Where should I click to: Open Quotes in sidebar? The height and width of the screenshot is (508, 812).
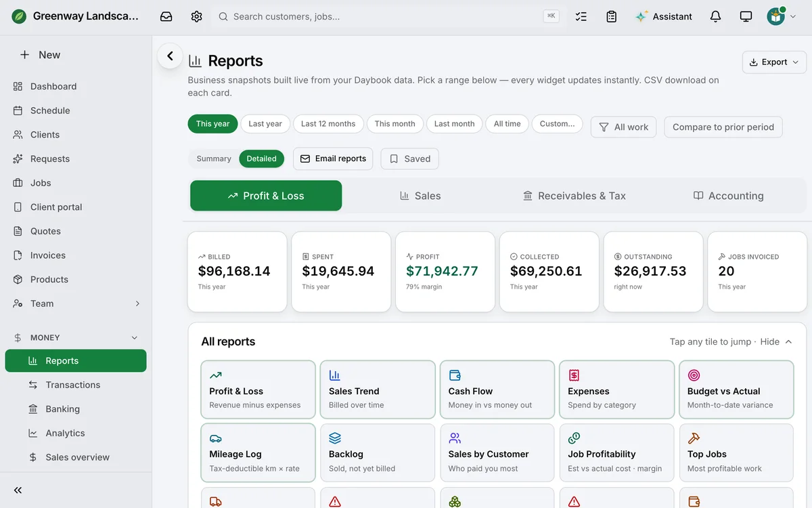pyautogui.click(x=76, y=231)
